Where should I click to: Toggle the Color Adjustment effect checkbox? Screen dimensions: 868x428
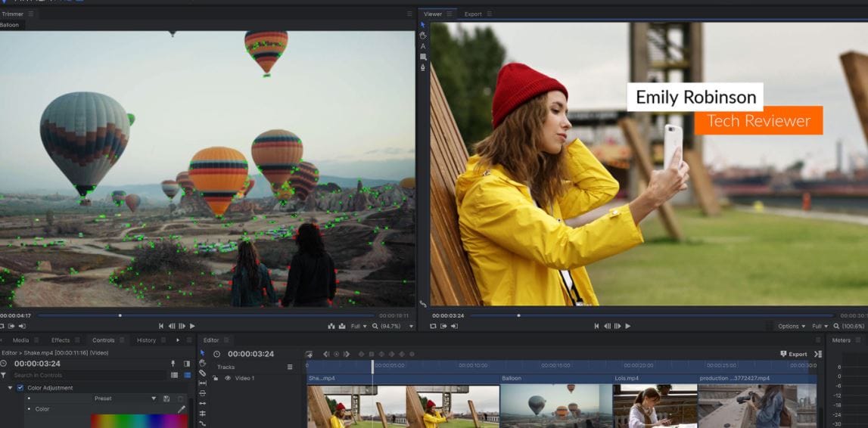[20, 388]
